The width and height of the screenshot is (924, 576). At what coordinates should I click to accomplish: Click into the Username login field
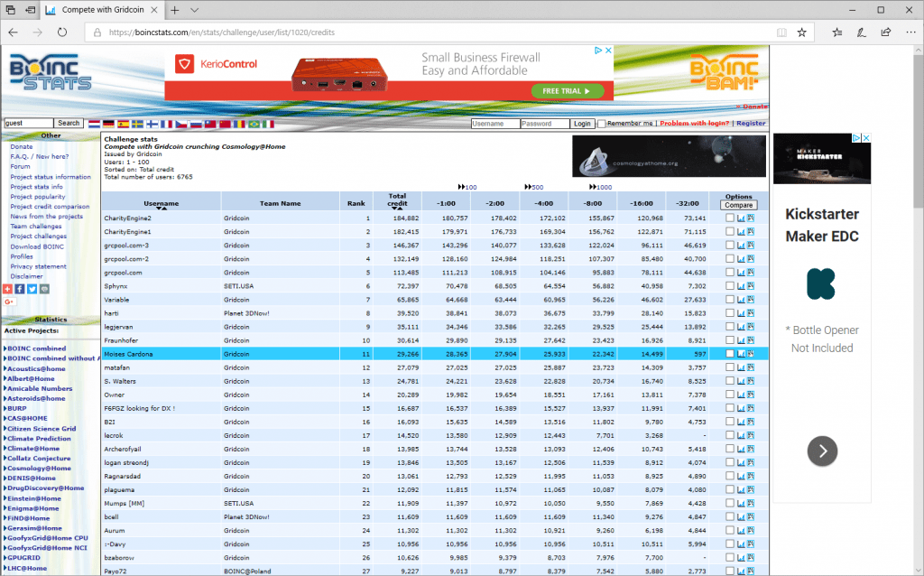(x=494, y=124)
